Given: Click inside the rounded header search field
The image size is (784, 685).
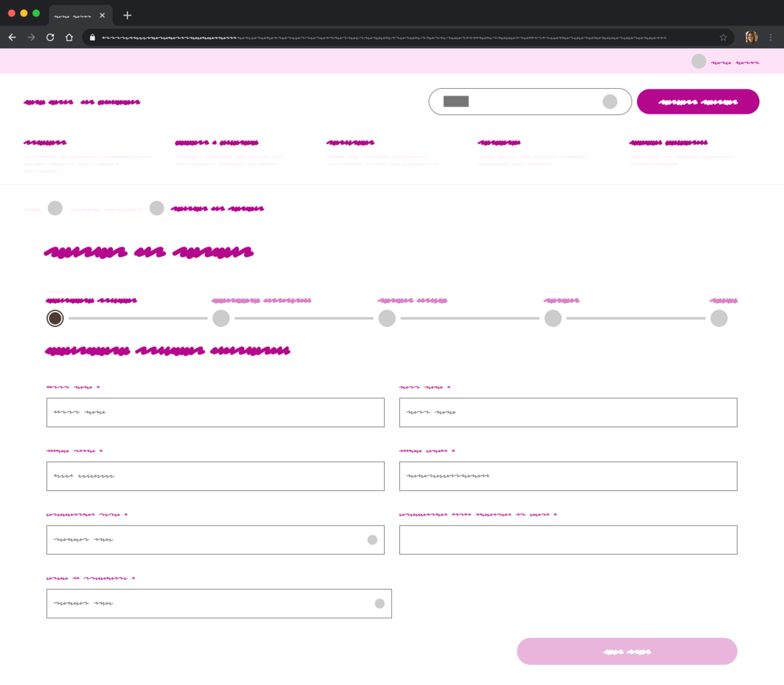Looking at the screenshot, I should [x=530, y=101].
